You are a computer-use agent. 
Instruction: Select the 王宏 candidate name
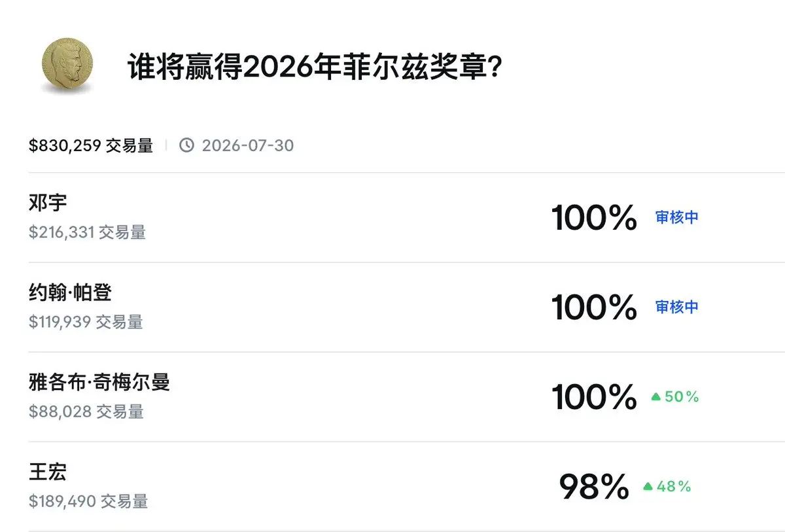[x=48, y=472]
